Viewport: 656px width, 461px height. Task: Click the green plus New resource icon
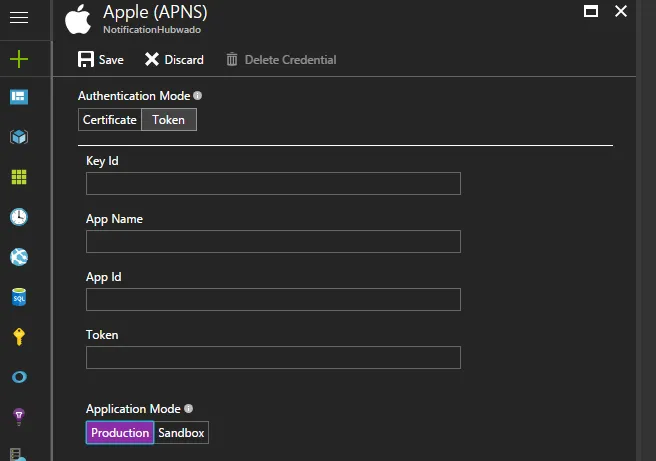(19, 59)
